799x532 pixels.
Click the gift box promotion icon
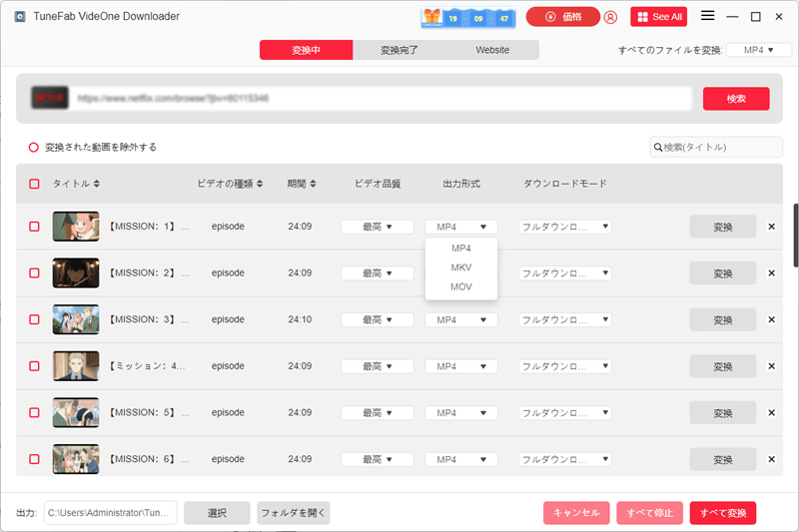coord(432,17)
